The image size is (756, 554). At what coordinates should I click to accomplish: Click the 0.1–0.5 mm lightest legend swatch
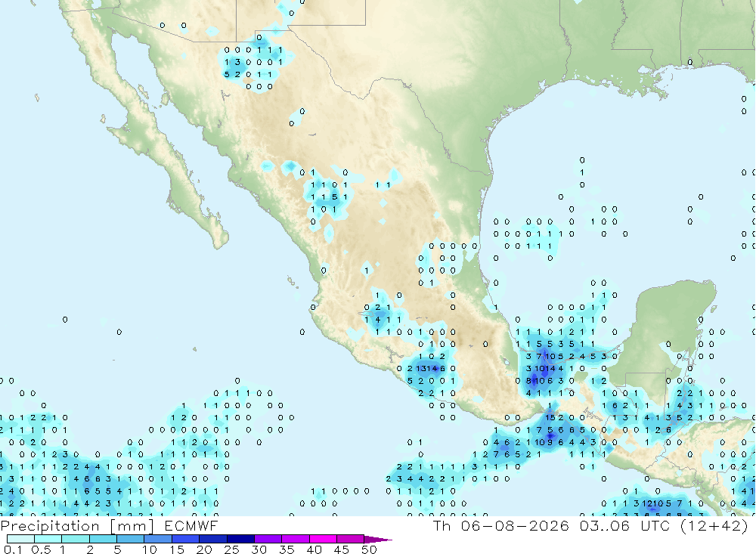tap(20, 539)
